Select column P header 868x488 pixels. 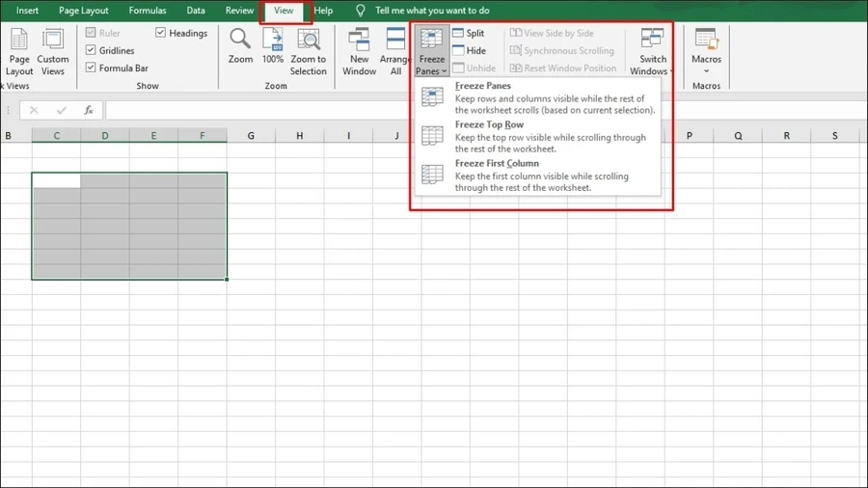(690, 136)
